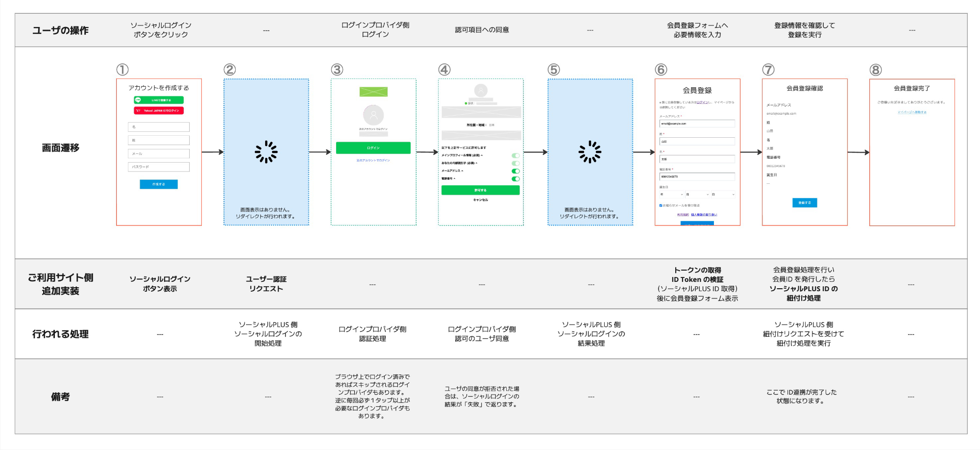Image resolution: width=980 pixels, height=450 pixels.
Task: Click the circled number 8 step marker
Action: (x=876, y=70)
